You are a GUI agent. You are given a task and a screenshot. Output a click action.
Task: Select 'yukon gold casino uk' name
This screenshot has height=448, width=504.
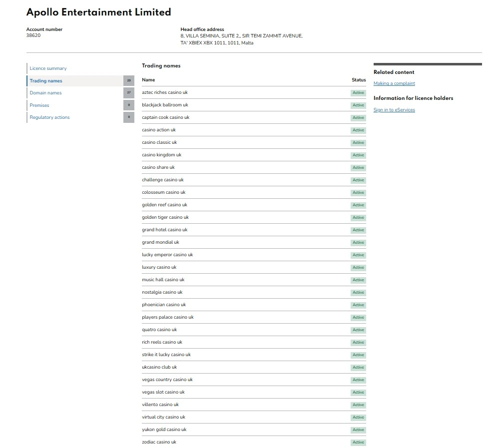(164, 430)
